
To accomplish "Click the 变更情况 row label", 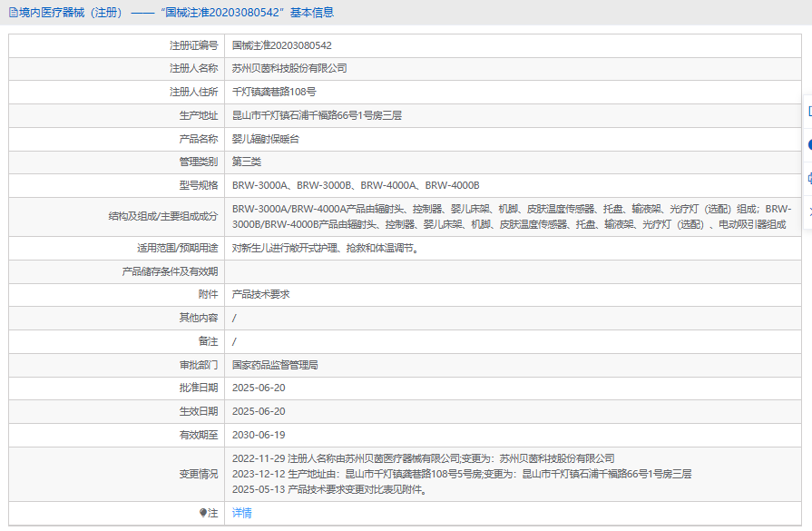I will (199, 474).
